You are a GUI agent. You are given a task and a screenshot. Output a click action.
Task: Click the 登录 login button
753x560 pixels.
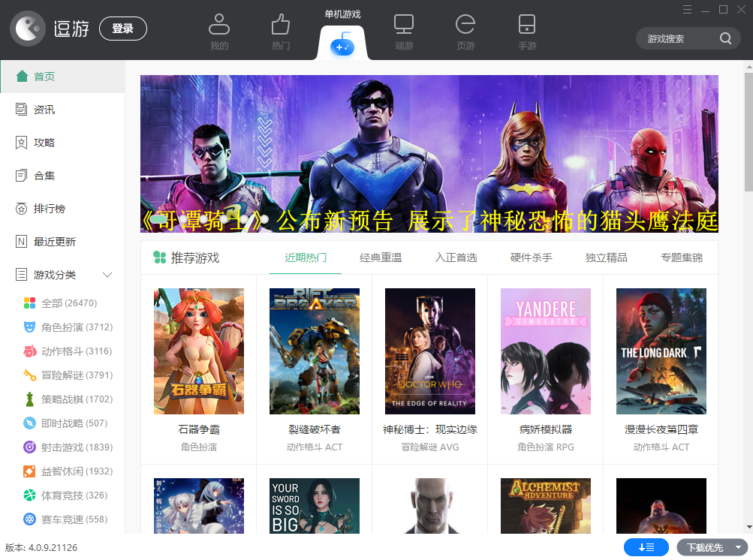[123, 29]
